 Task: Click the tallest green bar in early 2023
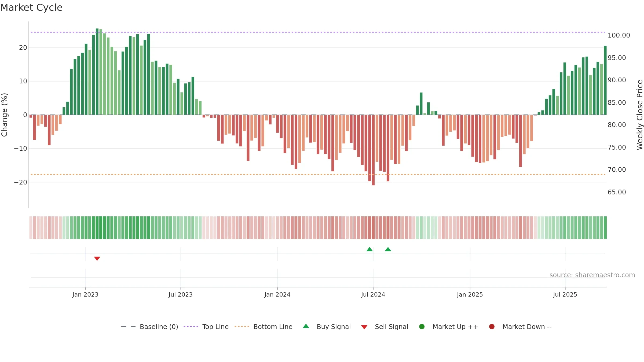coord(97,72)
